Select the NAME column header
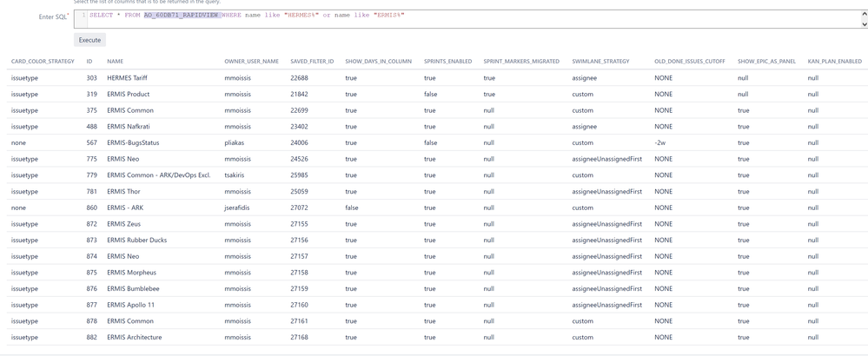Screen dimensions: 868x356 [116, 62]
